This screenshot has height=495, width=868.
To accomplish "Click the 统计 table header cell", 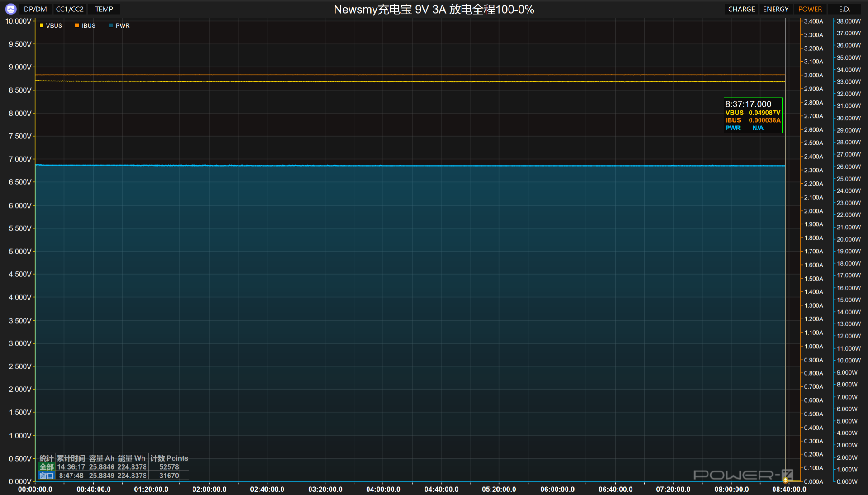I will click(47, 458).
